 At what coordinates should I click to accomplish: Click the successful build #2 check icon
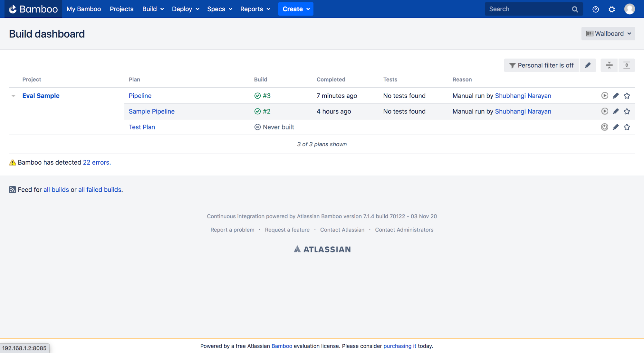pos(257,111)
